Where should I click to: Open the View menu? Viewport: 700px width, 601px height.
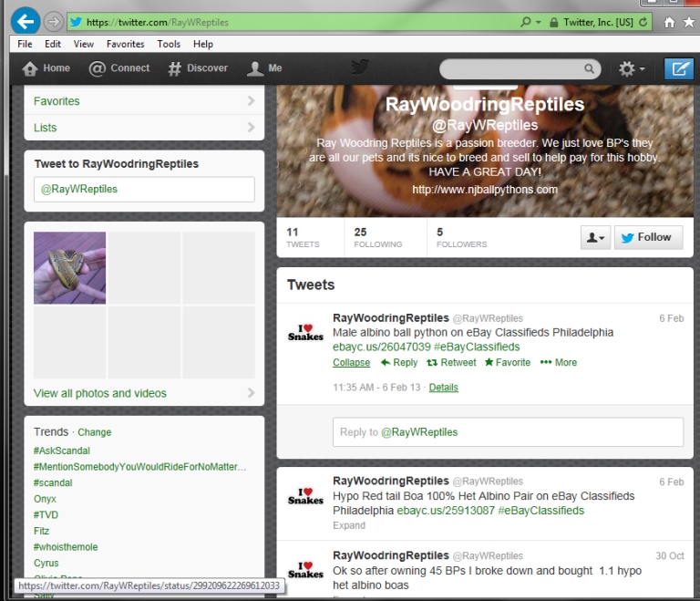click(84, 44)
